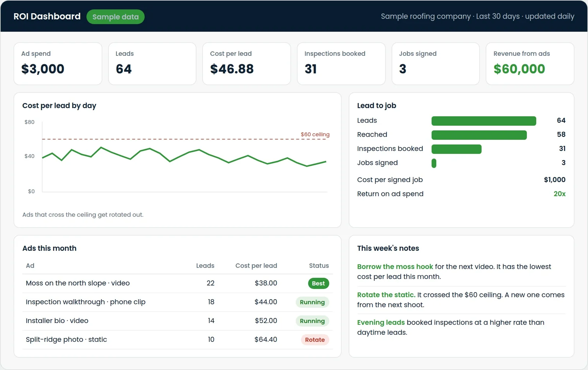
Task: Click the 58 Reached count
Action: (561, 134)
